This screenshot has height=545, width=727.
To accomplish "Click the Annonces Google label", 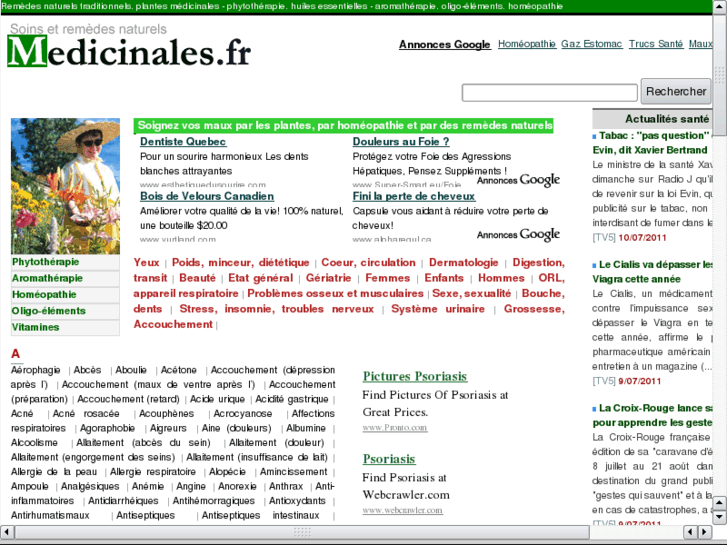I will click(x=445, y=45).
